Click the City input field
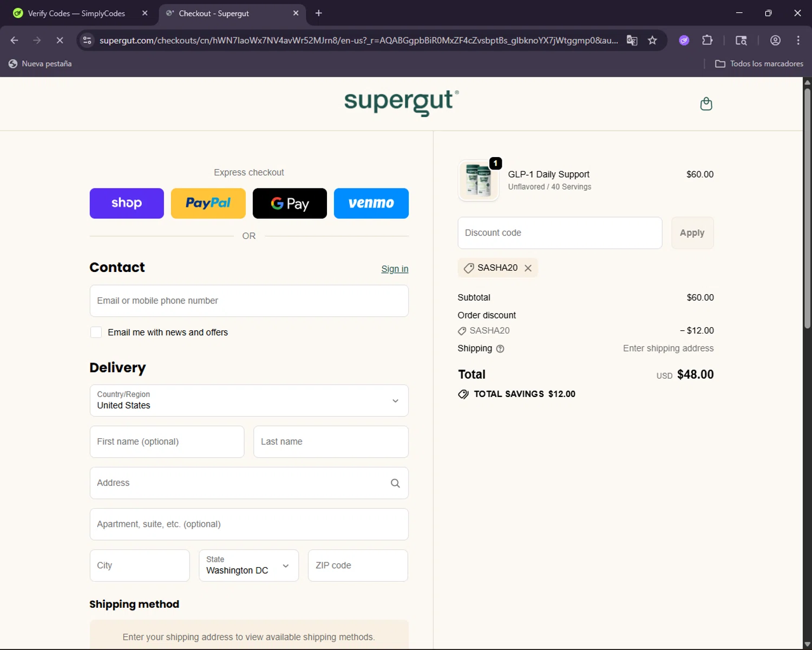 140,565
